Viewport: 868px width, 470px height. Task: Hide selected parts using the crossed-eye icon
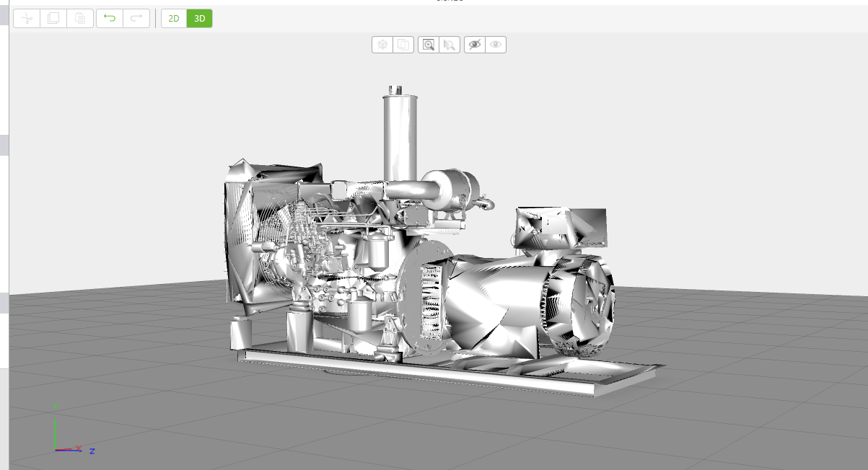(474, 44)
